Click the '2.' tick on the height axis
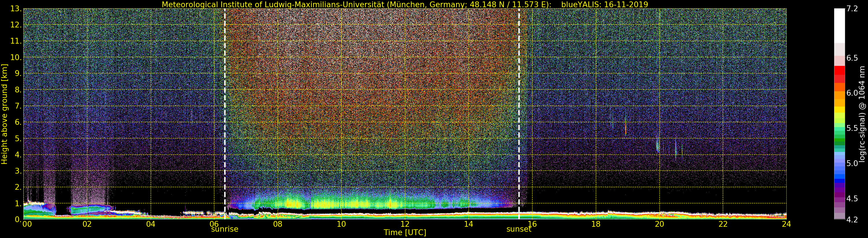The height and width of the screenshot is (238, 868). point(18,187)
